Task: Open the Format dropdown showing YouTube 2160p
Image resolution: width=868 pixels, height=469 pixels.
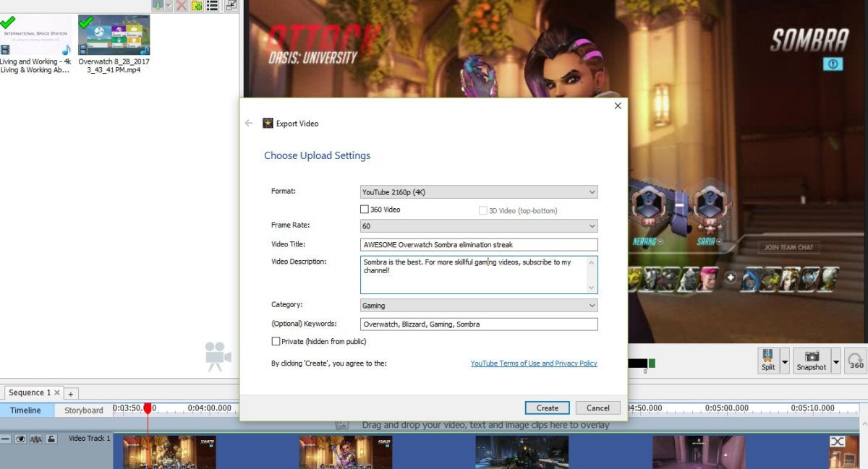Action: point(479,192)
